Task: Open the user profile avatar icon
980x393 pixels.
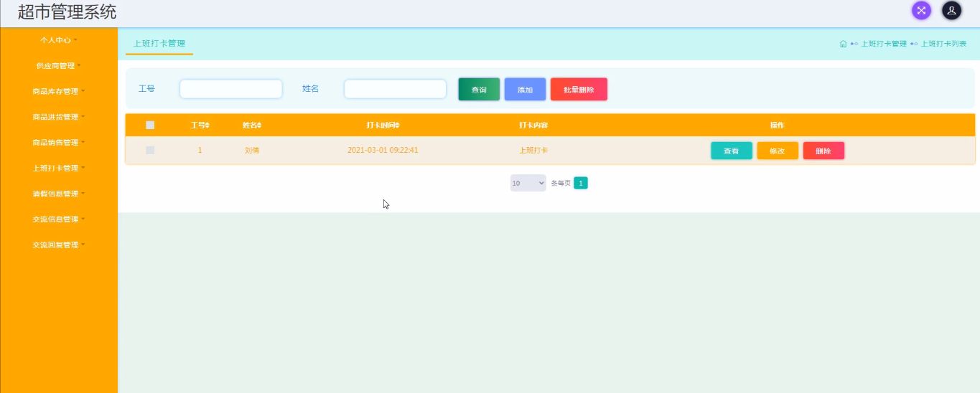Action: pos(951,11)
